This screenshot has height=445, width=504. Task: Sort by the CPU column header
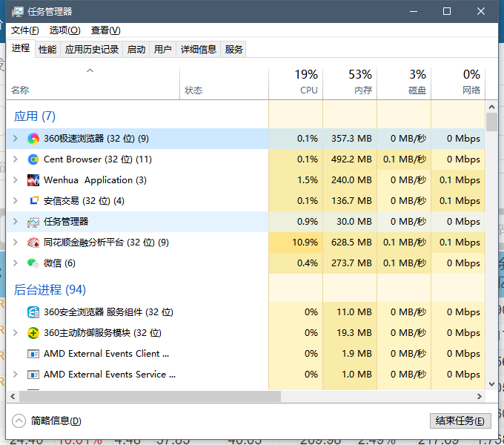tap(296, 84)
